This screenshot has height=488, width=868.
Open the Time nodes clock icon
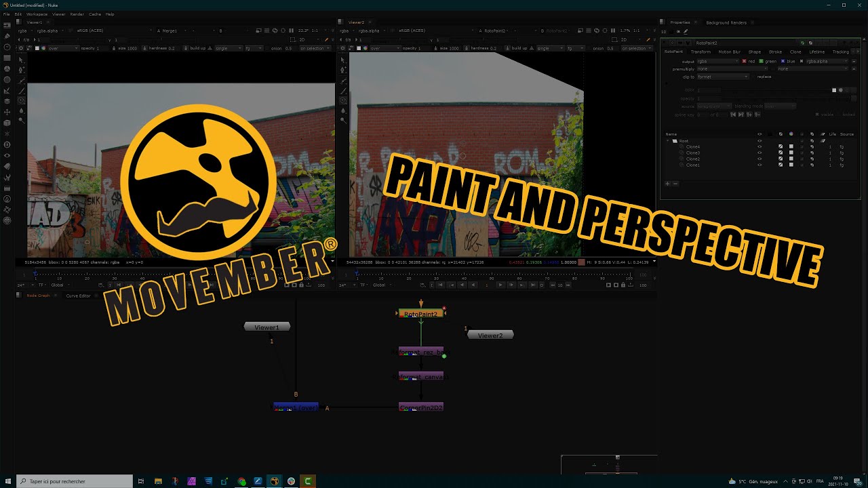pyautogui.click(x=7, y=47)
